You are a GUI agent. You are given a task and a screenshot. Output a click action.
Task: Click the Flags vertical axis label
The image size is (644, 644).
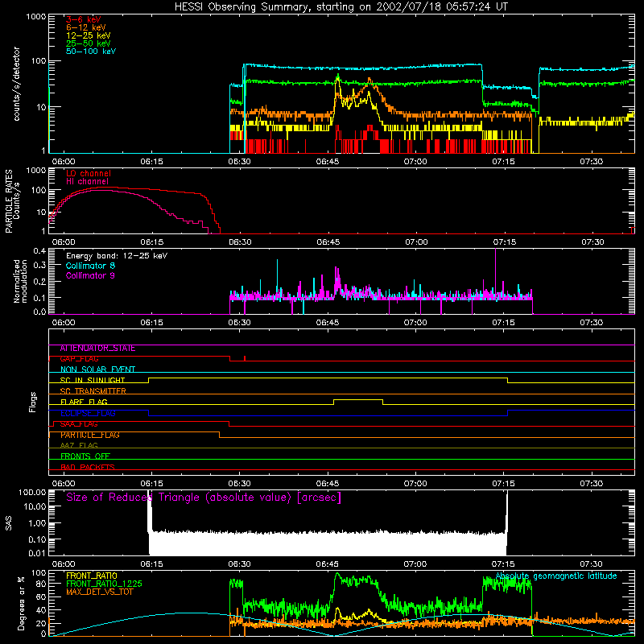pyautogui.click(x=33, y=402)
